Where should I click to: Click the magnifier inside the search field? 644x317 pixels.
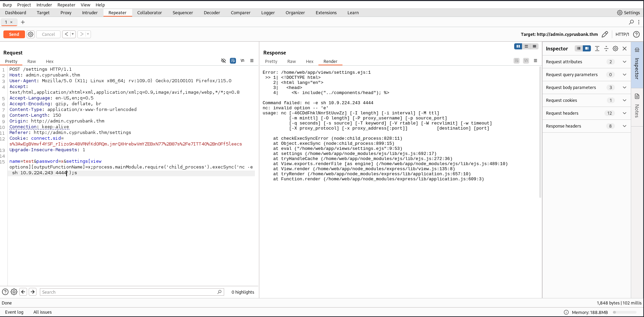(220, 292)
